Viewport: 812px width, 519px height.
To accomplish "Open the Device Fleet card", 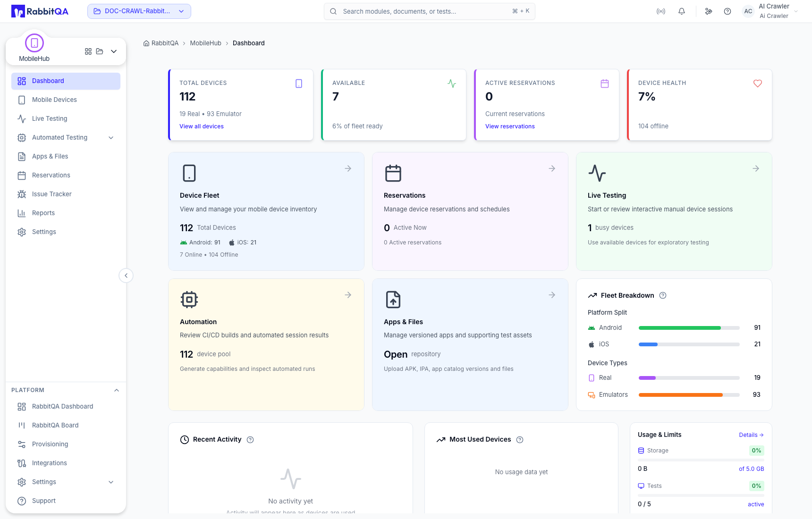I will pyautogui.click(x=266, y=211).
